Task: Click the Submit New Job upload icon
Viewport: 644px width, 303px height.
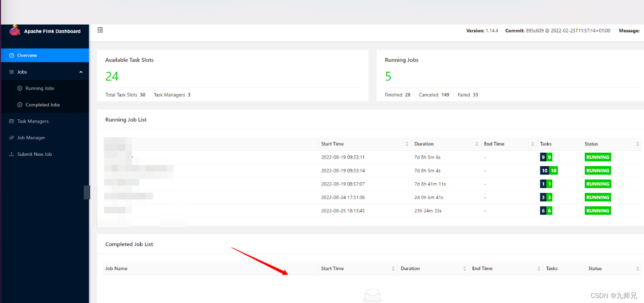Action: pyautogui.click(x=12, y=155)
